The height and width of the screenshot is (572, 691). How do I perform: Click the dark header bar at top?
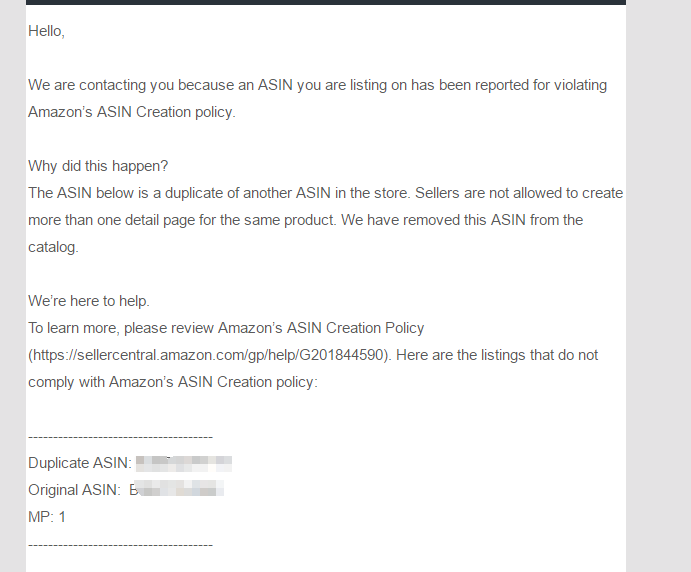click(326, 2)
